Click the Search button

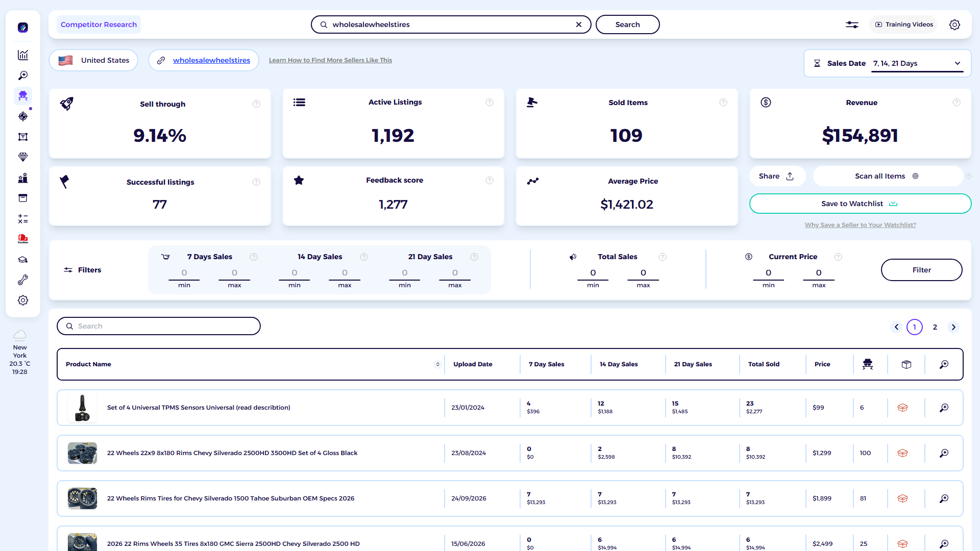coord(627,24)
